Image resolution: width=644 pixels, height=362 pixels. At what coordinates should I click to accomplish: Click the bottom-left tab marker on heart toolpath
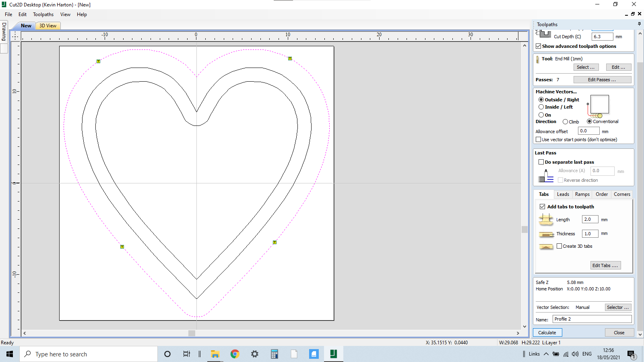[122, 247]
